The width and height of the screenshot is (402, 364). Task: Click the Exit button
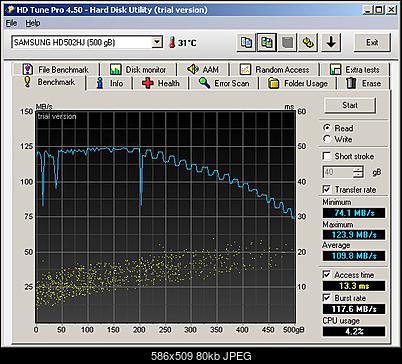[372, 42]
